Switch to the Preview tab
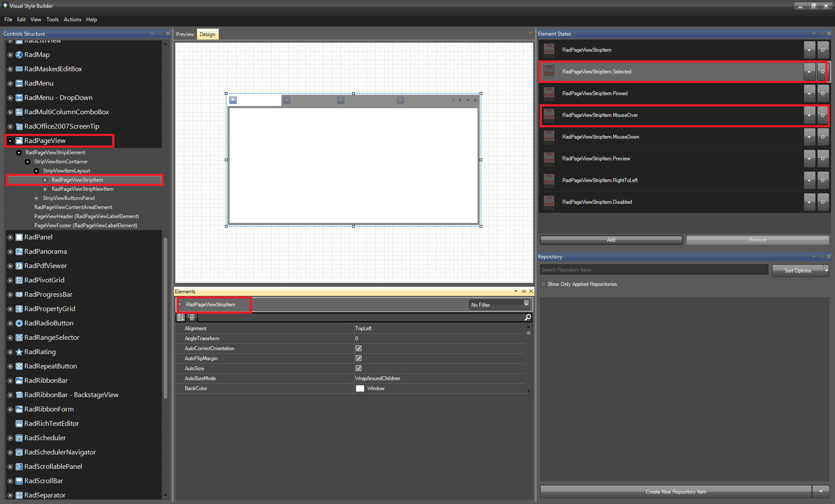 click(185, 34)
